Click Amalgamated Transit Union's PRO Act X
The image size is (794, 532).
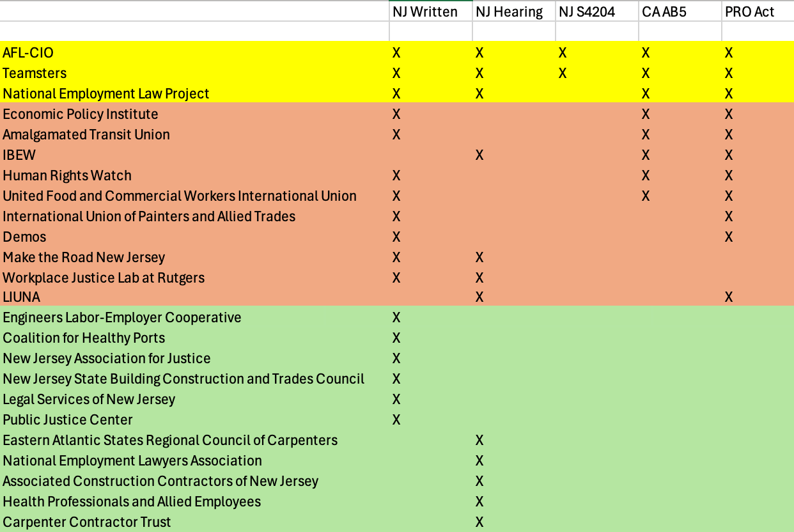pos(729,134)
